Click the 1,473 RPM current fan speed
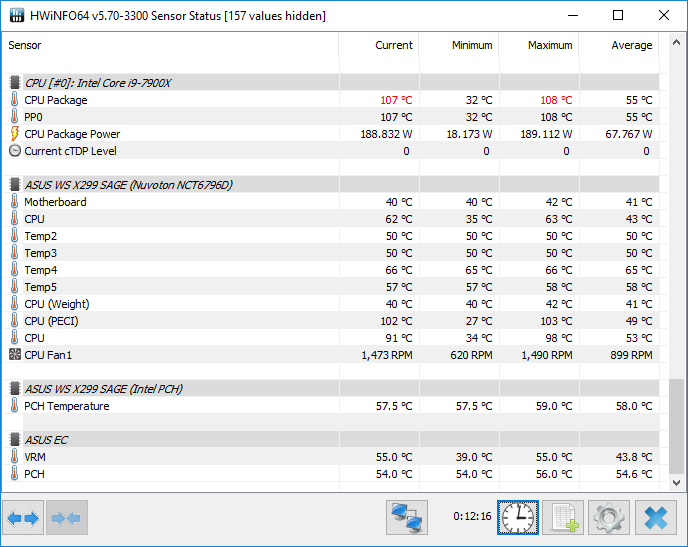This screenshot has height=547, width=688. tap(387, 355)
